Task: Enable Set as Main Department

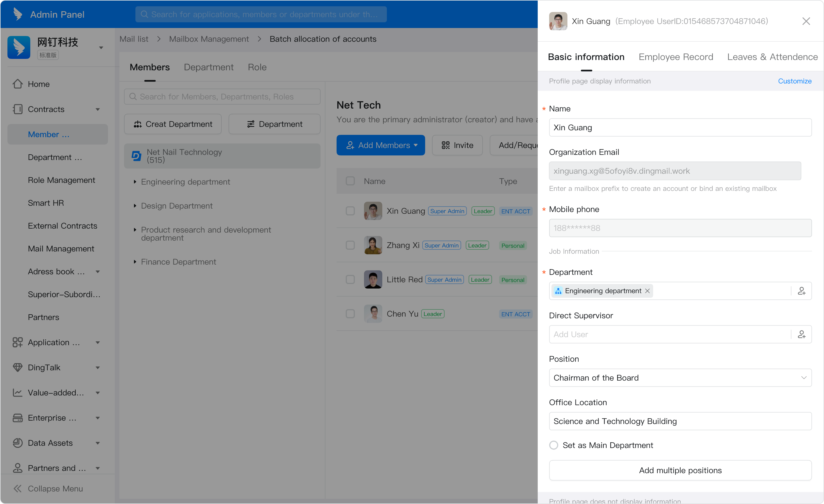Action: click(x=554, y=445)
